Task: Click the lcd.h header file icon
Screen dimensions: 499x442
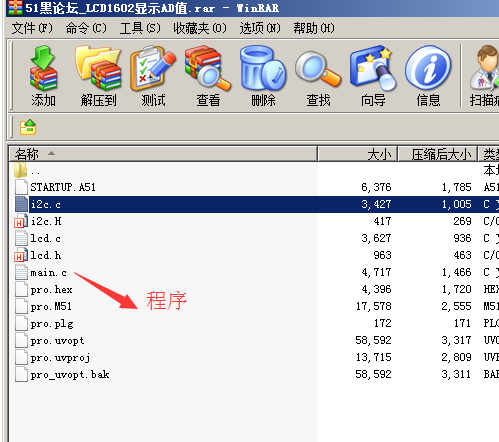Action: (x=21, y=255)
